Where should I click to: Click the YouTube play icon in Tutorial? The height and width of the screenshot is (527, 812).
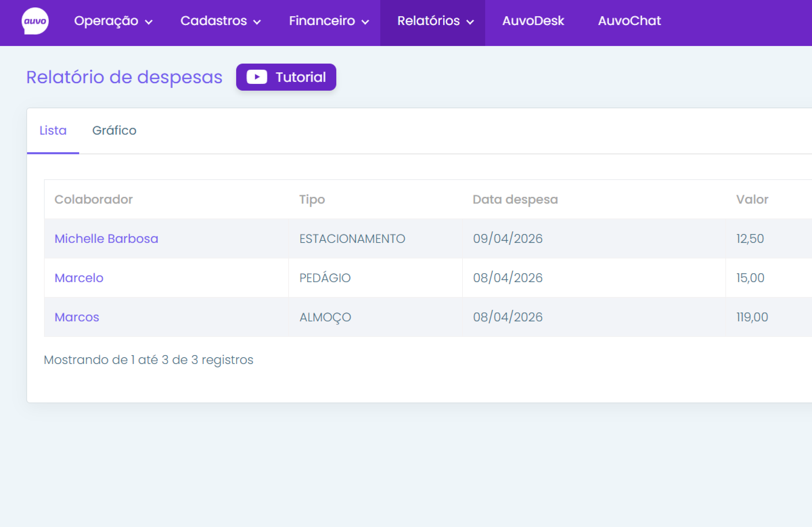tap(256, 77)
